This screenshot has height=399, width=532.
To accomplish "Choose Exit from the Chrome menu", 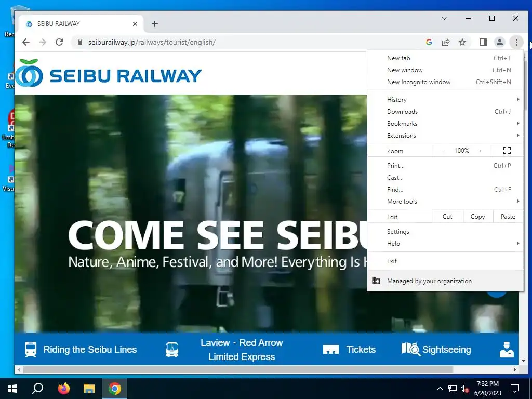I will pyautogui.click(x=445, y=261).
